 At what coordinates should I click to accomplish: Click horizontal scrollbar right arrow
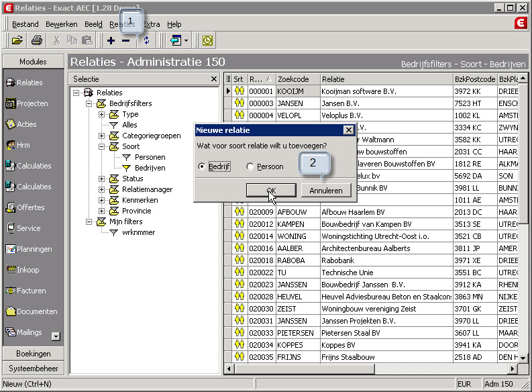pos(513,369)
